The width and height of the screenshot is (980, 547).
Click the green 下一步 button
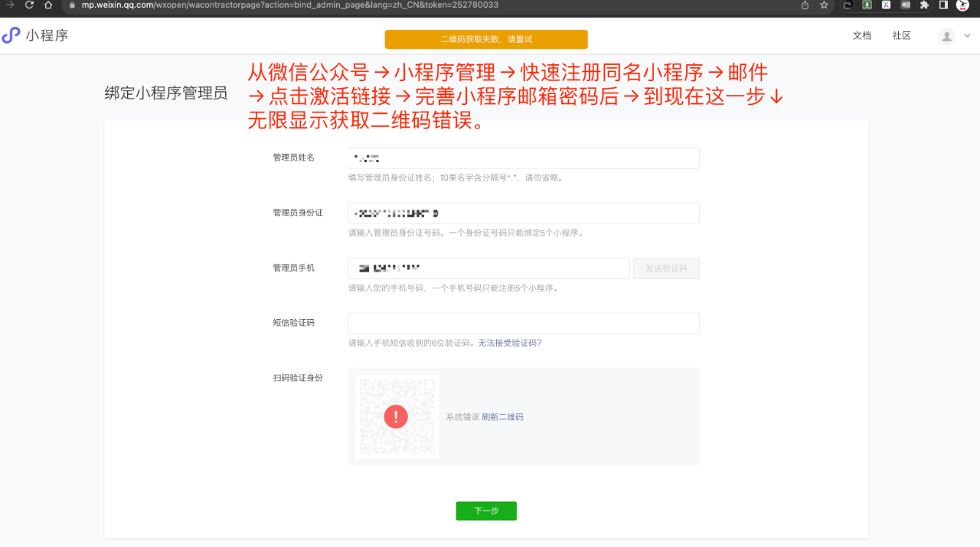(486, 511)
